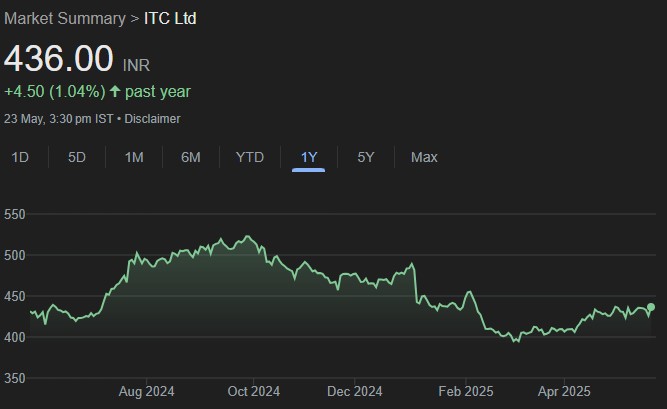The width and height of the screenshot is (667, 409).
Task: Click the +4.50 (1.04%) change text
Action: click(x=54, y=92)
